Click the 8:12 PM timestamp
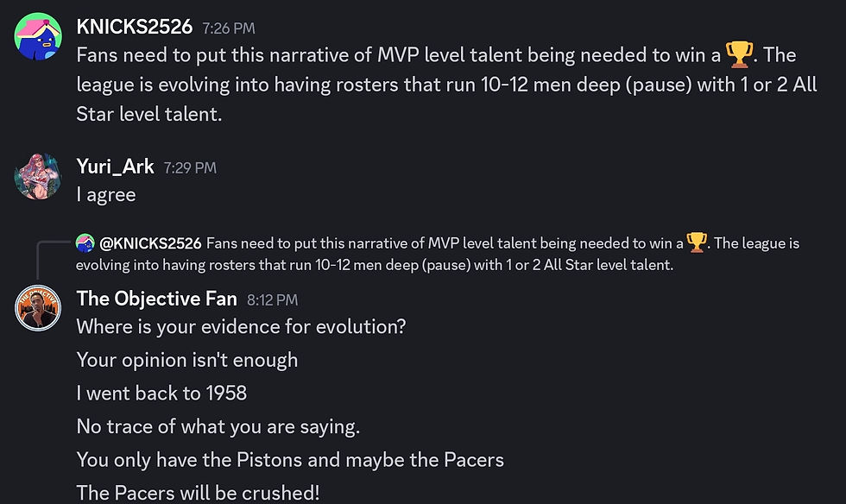 [272, 300]
